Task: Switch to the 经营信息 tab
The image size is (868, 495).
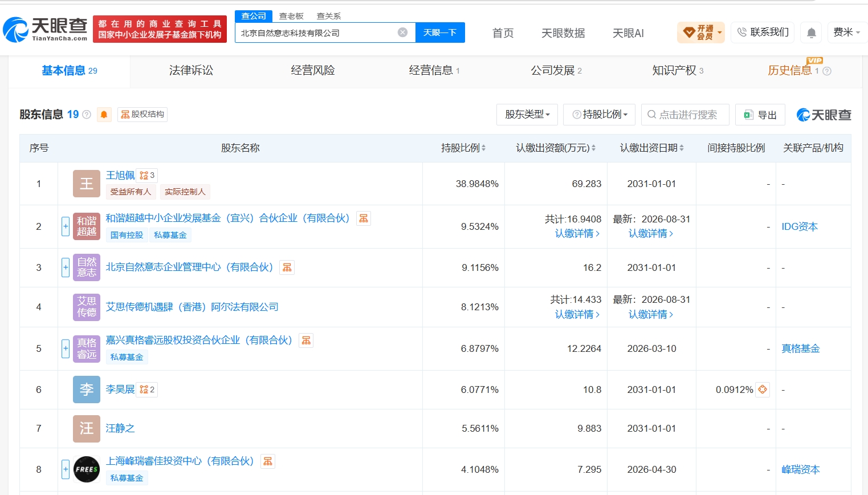Action: [434, 71]
